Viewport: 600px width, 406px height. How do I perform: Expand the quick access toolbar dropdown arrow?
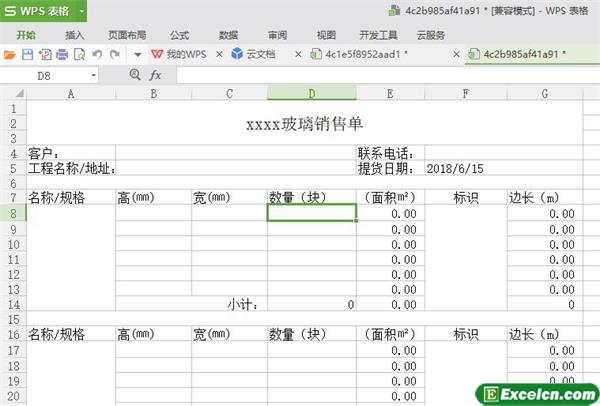point(137,55)
